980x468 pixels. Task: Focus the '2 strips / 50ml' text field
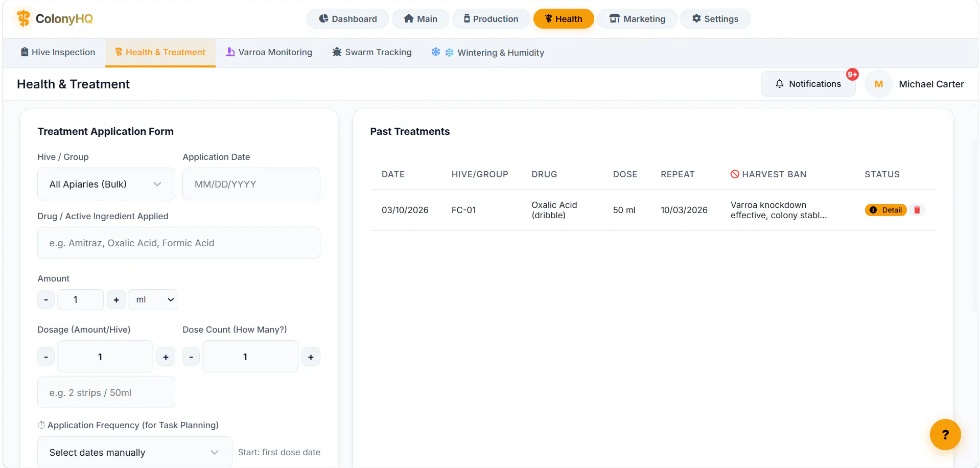(106, 392)
